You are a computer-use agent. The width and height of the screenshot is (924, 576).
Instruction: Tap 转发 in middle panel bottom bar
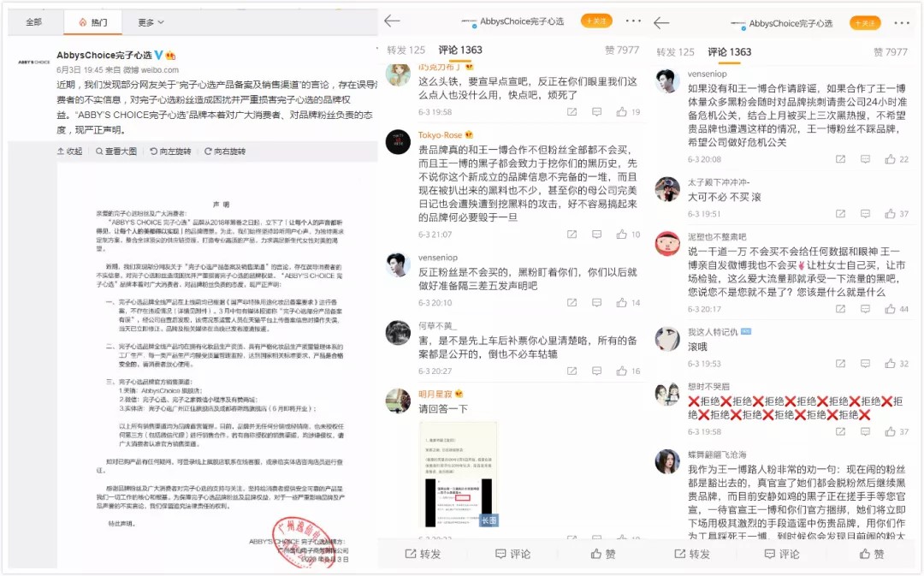point(423,555)
